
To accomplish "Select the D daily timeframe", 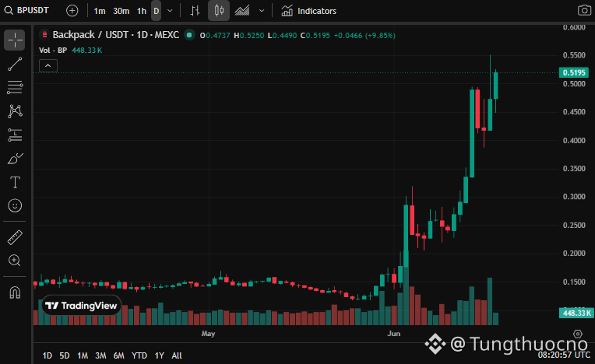I will pyautogui.click(x=156, y=11).
